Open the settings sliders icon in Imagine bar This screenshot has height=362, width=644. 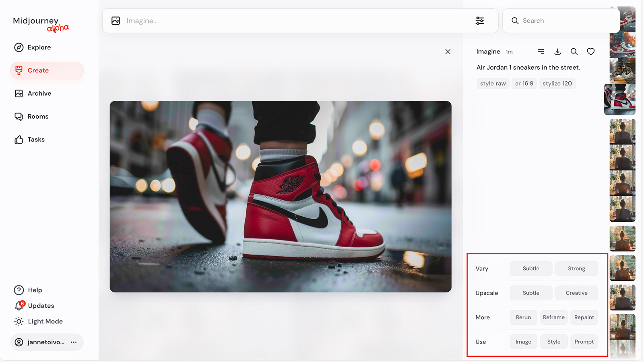click(479, 21)
